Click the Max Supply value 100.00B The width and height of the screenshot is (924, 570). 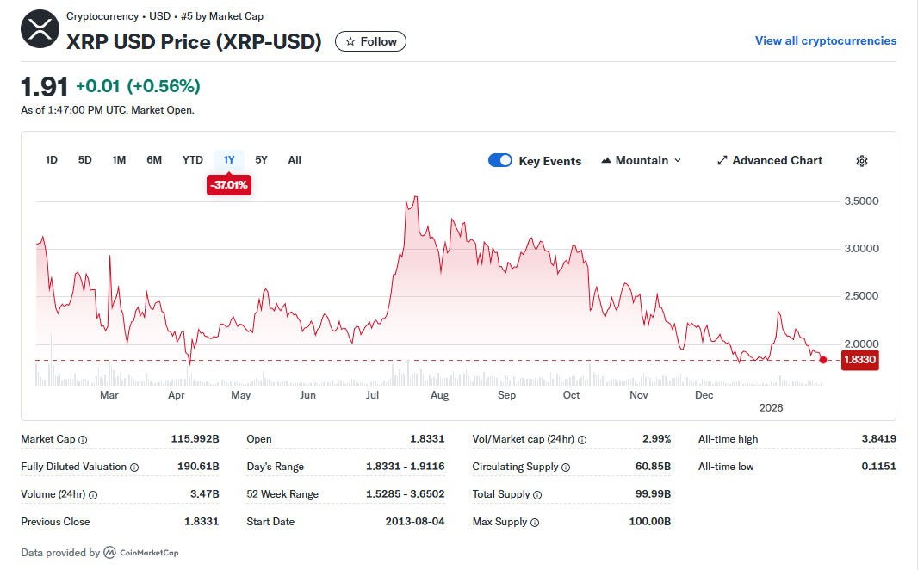(x=650, y=522)
